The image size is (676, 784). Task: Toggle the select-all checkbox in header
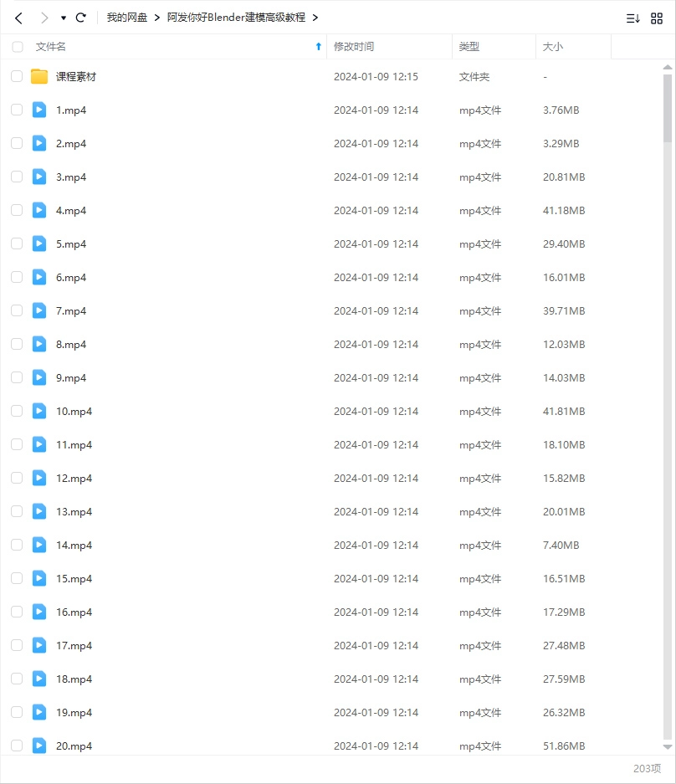pyautogui.click(x=18, y=47)
